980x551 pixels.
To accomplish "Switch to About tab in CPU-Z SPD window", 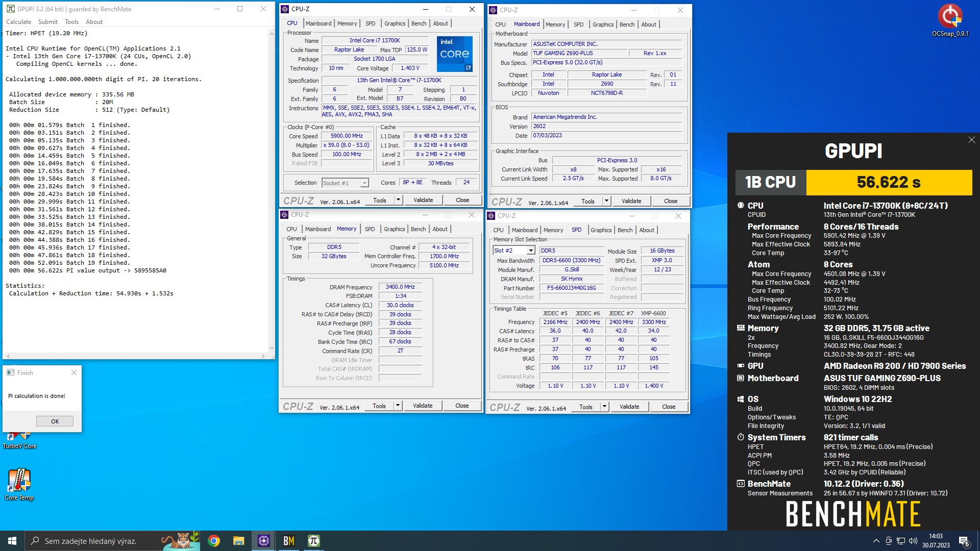I will 647,230.
